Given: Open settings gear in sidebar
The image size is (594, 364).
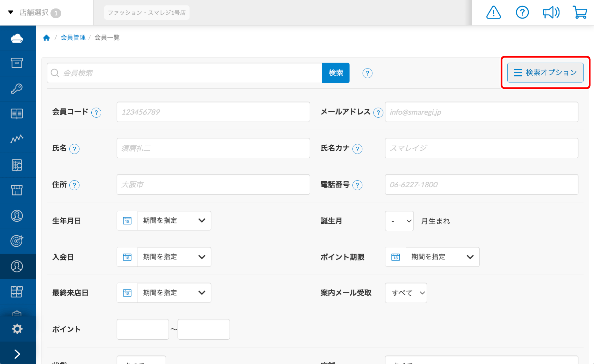Looking at the screenshot, I should click(17, 329).
